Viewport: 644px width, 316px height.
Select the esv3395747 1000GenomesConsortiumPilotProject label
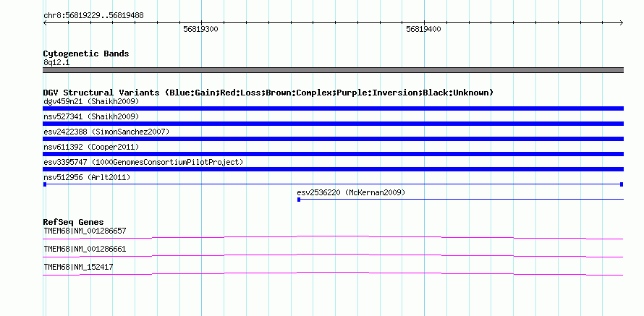pyautogui.click(x=143, y=162)
